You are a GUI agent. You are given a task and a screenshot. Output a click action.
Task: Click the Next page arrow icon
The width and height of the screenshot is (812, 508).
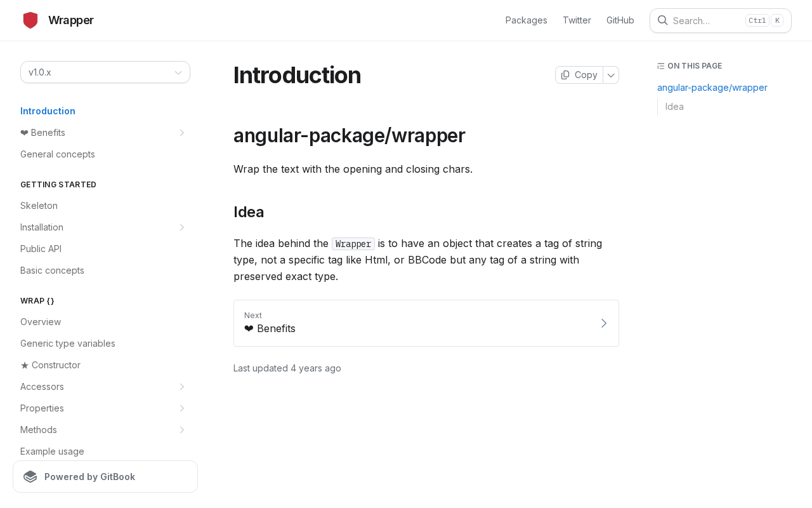click(603, 323)
